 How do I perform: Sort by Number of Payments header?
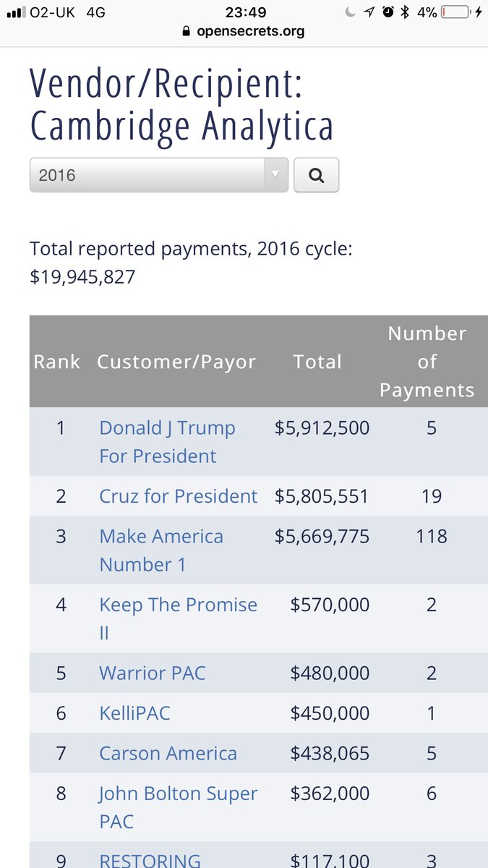(x=427, y=362)
